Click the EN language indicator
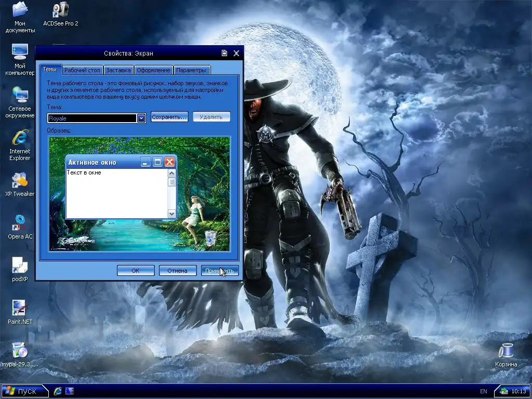This screenshot has width=532, height=399. point(484,392)
